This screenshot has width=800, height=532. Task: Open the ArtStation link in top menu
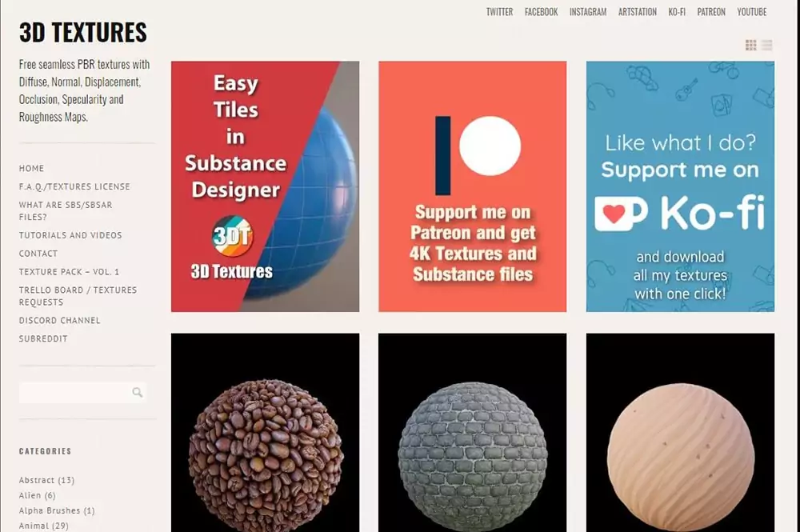638,12
